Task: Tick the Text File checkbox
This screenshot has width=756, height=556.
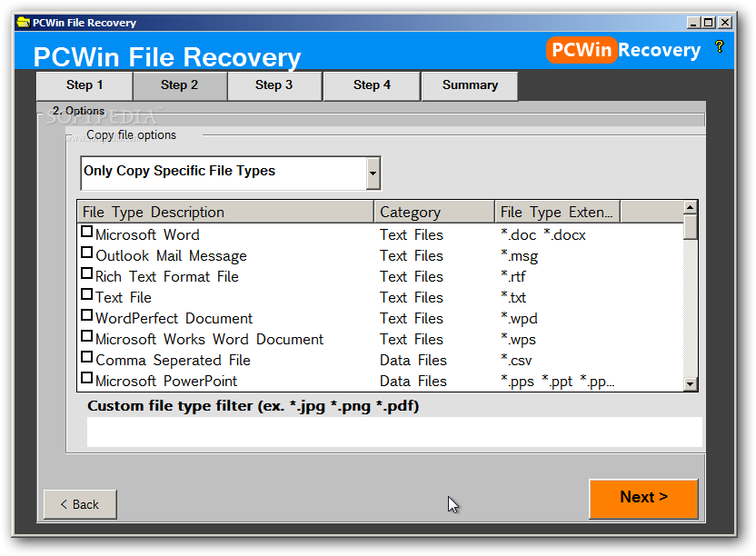Action: tap(87, 294)
